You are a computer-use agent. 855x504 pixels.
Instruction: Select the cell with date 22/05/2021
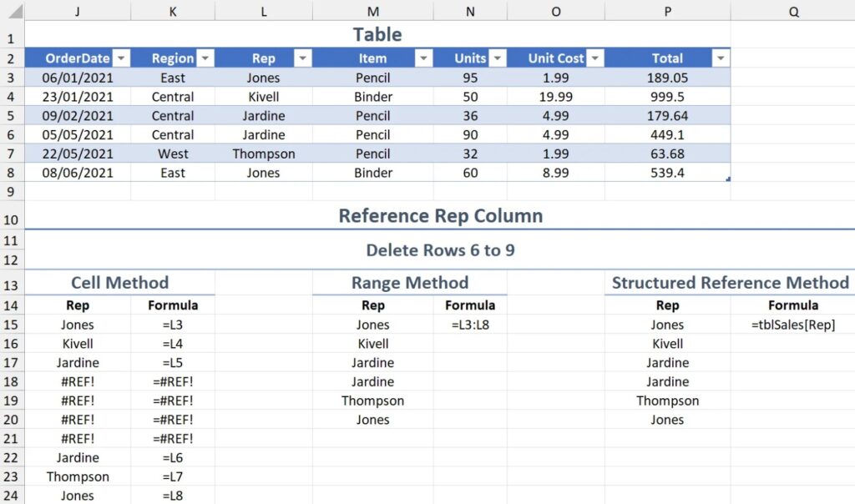[78, 154]
